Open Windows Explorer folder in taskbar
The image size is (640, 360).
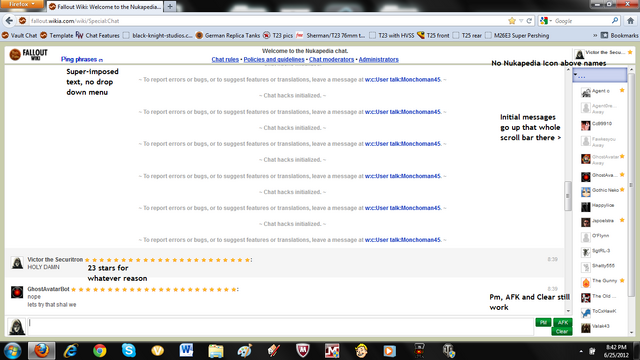(x=216, y=351)
